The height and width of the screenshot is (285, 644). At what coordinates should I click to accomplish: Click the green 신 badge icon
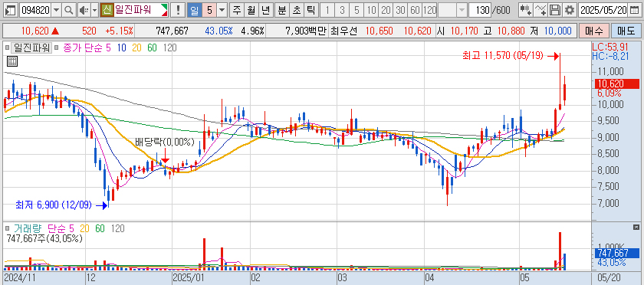[x=107, y=10]
